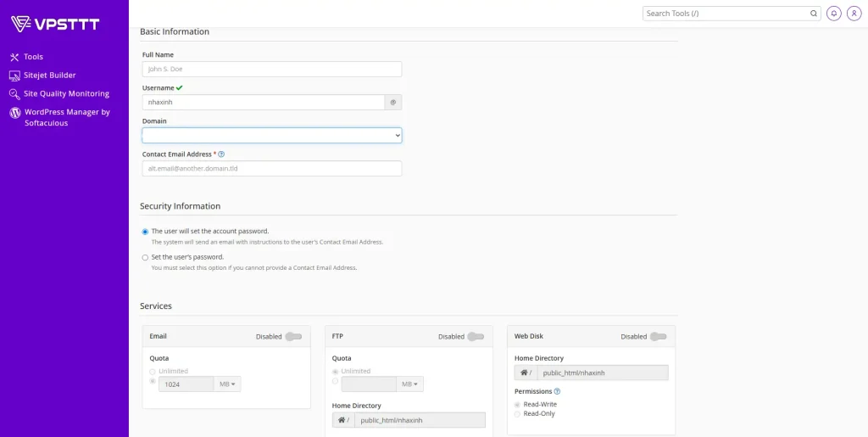Select Unlimited quota for Email
This screenshot has height=437, width=868.
[x=153, y=372]
